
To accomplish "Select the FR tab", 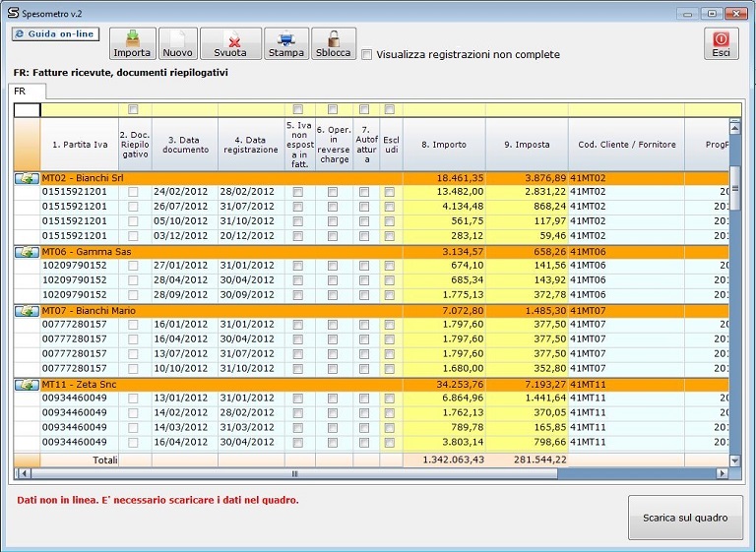I will point(20,91).
